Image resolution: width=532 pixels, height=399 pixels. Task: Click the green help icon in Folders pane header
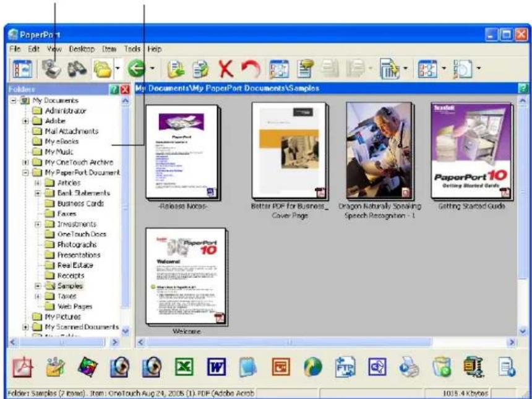coord(114,89)
